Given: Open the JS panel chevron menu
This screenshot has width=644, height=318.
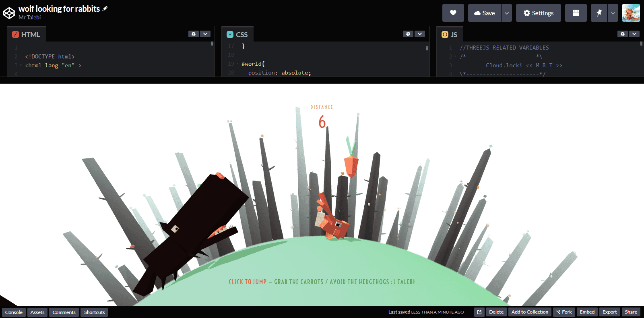Looking at the screenshot, I should [634, 34].
